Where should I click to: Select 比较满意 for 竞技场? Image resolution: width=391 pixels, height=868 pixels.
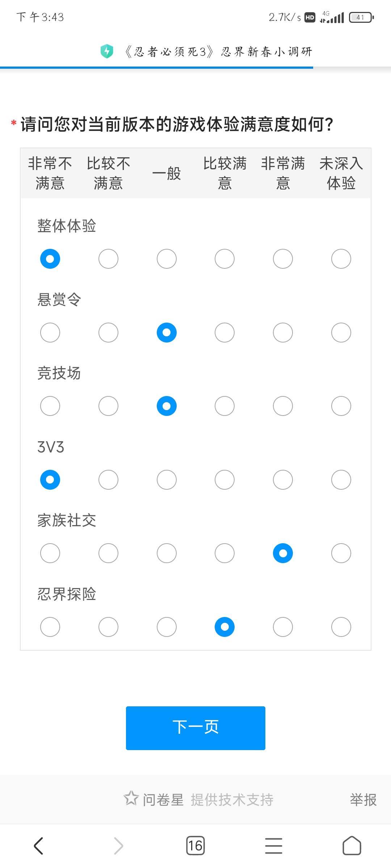(224, 406)
